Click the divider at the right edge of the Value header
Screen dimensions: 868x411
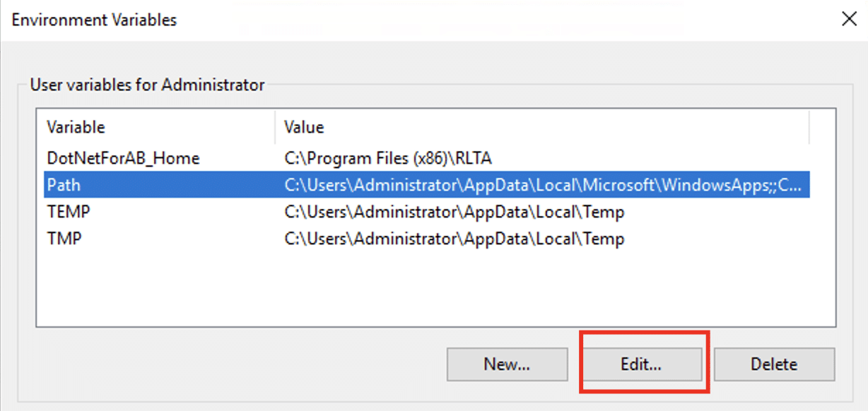coord(809,127)
